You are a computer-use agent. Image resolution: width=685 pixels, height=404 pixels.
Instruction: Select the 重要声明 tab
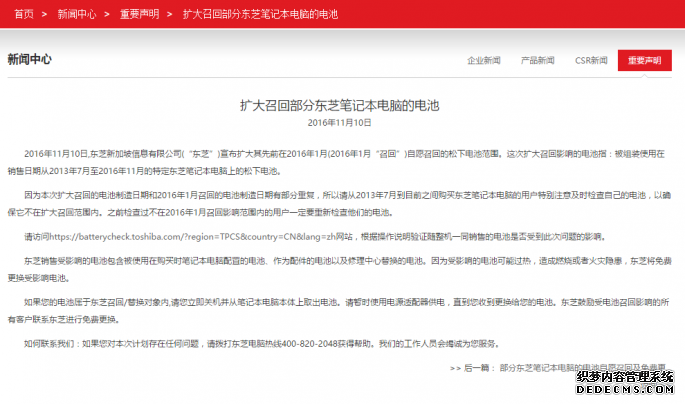pos(644,60)
